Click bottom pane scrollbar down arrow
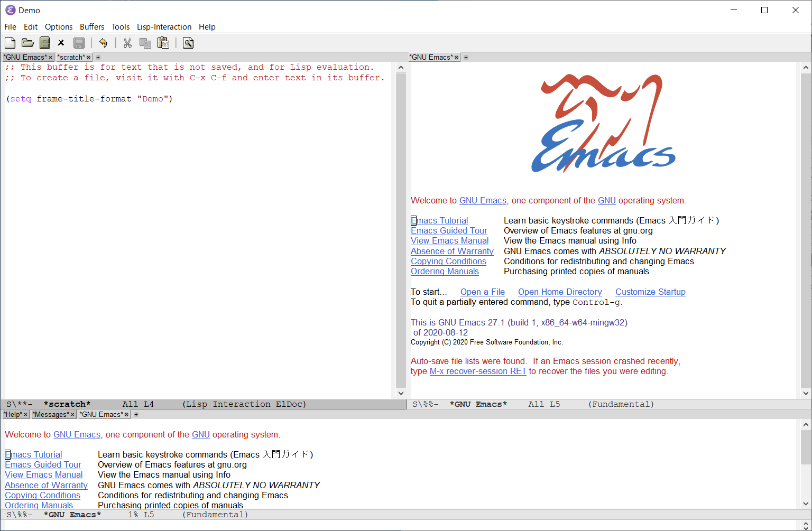 (806, 504)
